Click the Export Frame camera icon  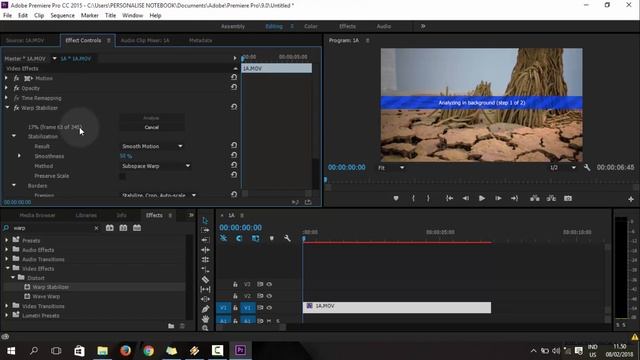point(568,198)
